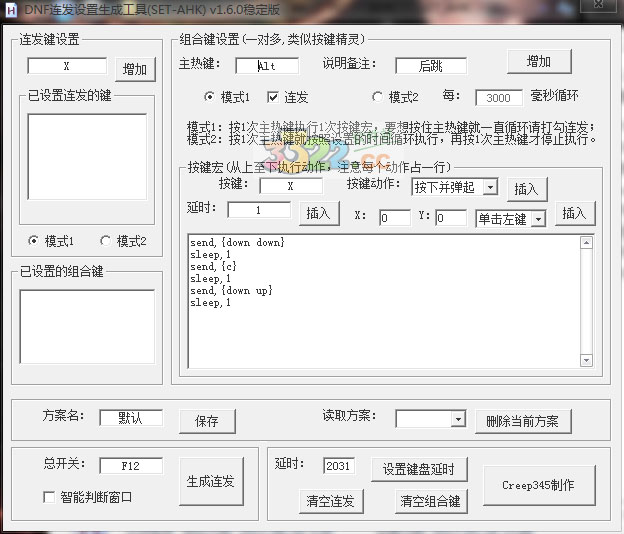Click 增加 button in 连发键设置 panel
The height and width of the screenshot is (534, 624).
(135, 70)
